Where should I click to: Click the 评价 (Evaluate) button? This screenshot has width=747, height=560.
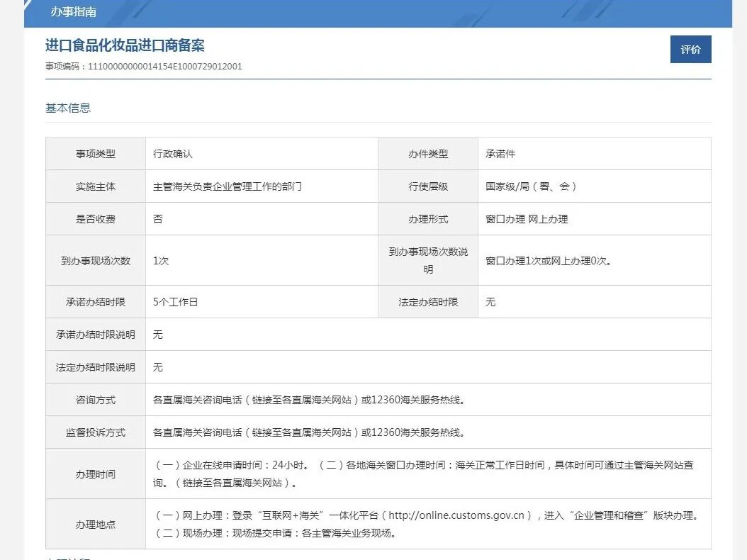tap(690, 50)
